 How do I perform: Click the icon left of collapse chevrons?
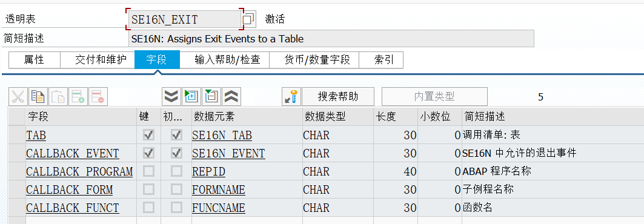211,97
